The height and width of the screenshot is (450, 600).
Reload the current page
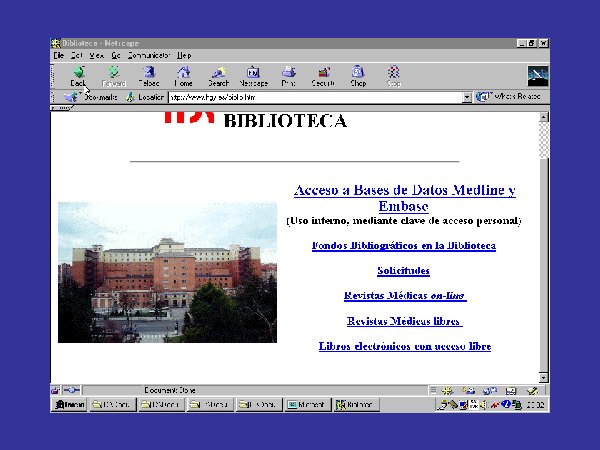[x=149, y=76]
